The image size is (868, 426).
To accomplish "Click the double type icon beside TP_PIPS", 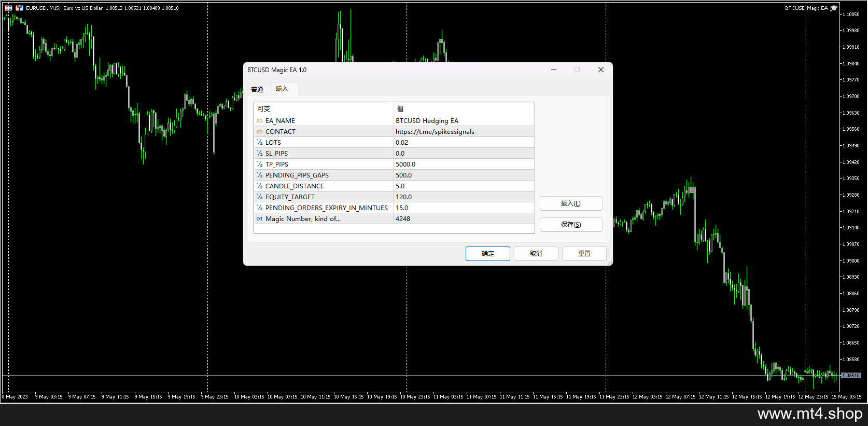I will click(x=259, y=164).
